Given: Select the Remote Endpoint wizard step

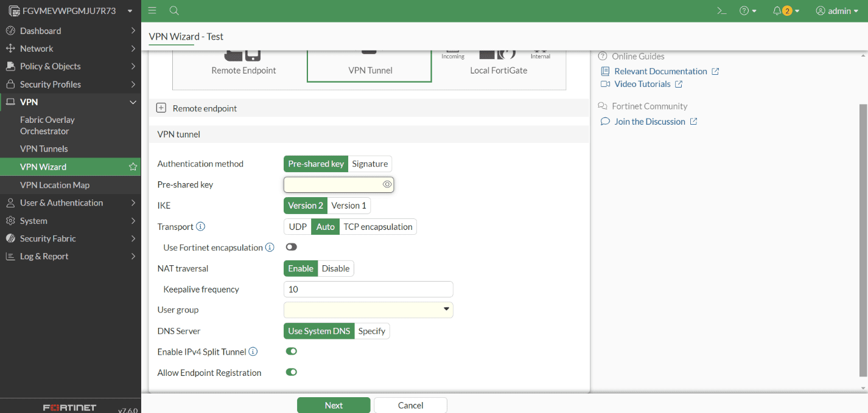Looking at the screenshot, I should click(243, 66).
